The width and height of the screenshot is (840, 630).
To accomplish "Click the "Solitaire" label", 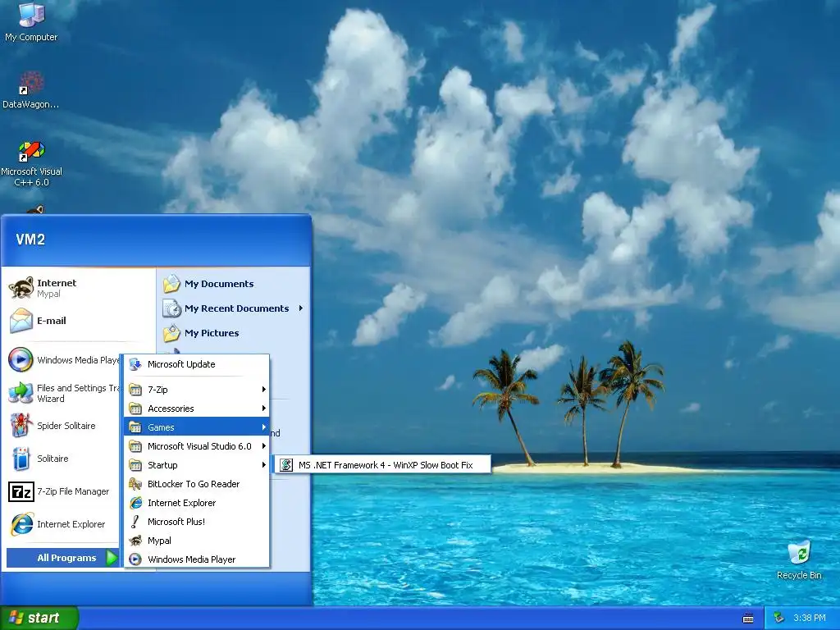I will (x=52, y=459).
